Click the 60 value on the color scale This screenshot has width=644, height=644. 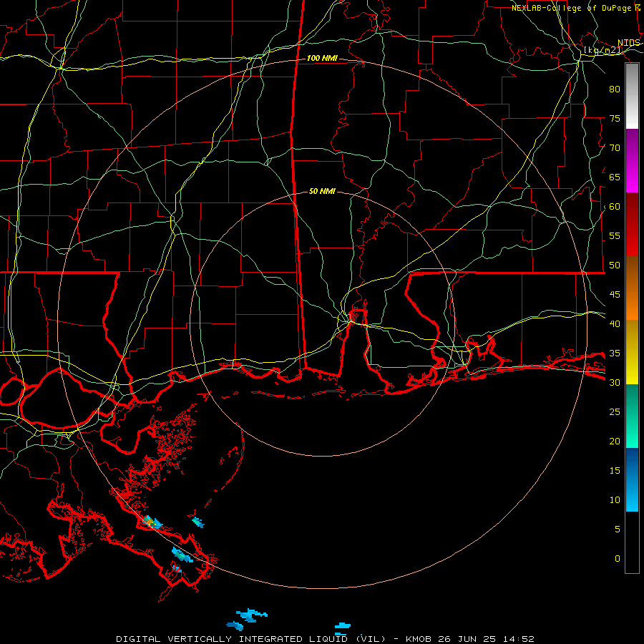[x=615, y=207]
